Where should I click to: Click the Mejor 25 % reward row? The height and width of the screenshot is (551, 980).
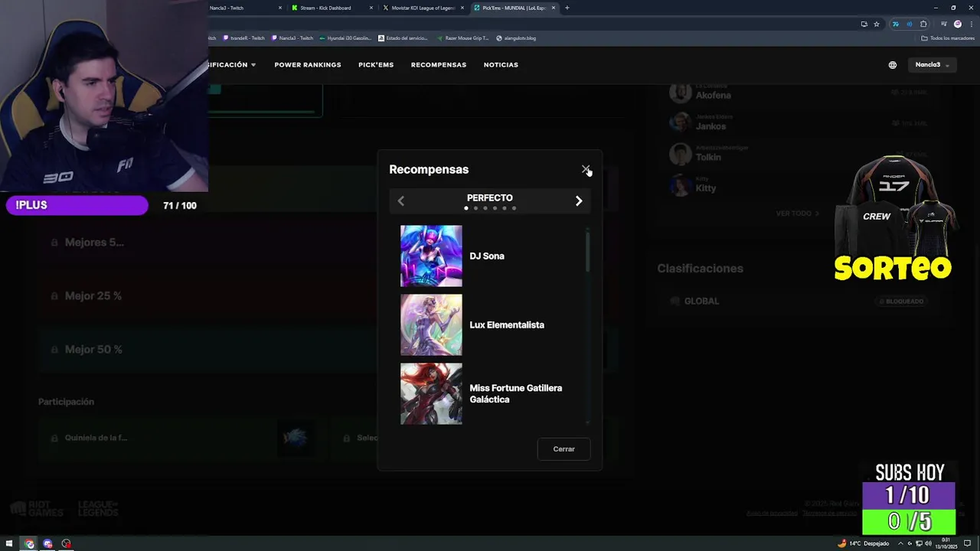(329, 295)
